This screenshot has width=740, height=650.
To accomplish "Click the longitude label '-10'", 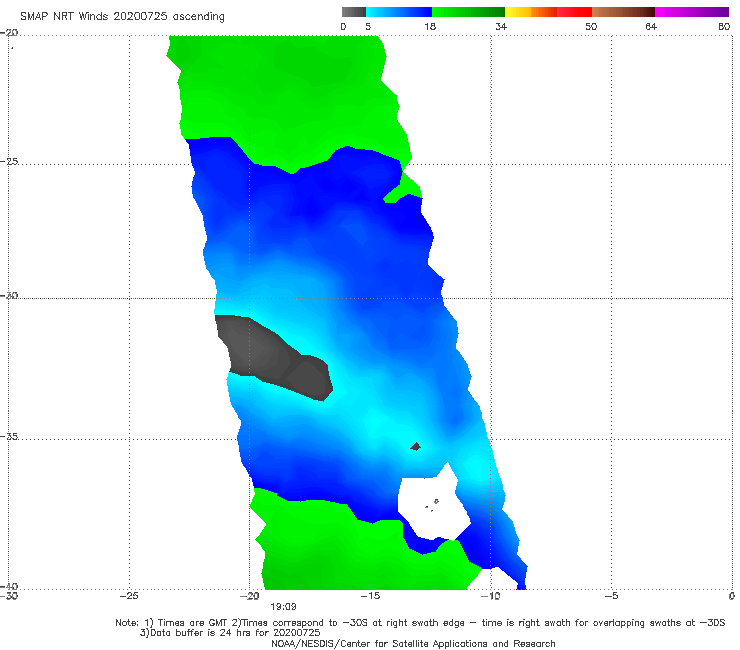I will 491,596.
